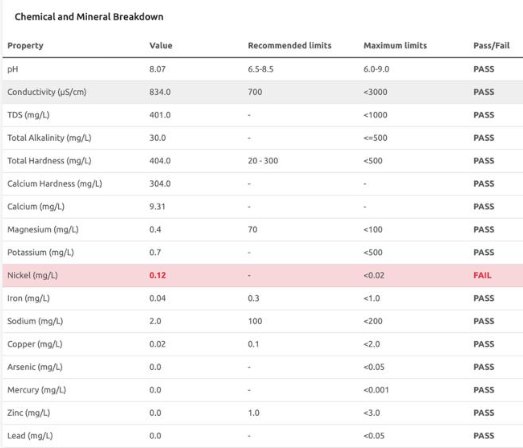Click the Mercury maximum limit <0.001
Viewport: 523px width, 448px height.
coord(376,390)
